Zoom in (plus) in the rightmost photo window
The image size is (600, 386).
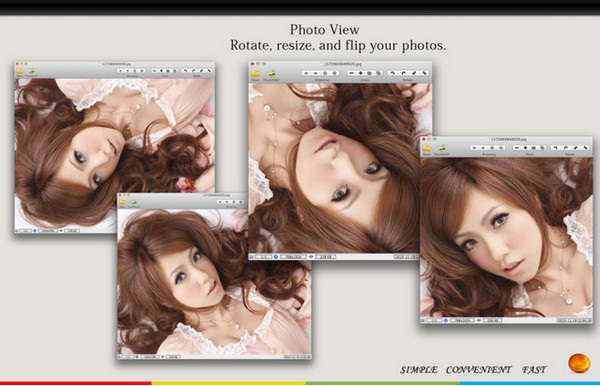525,148
